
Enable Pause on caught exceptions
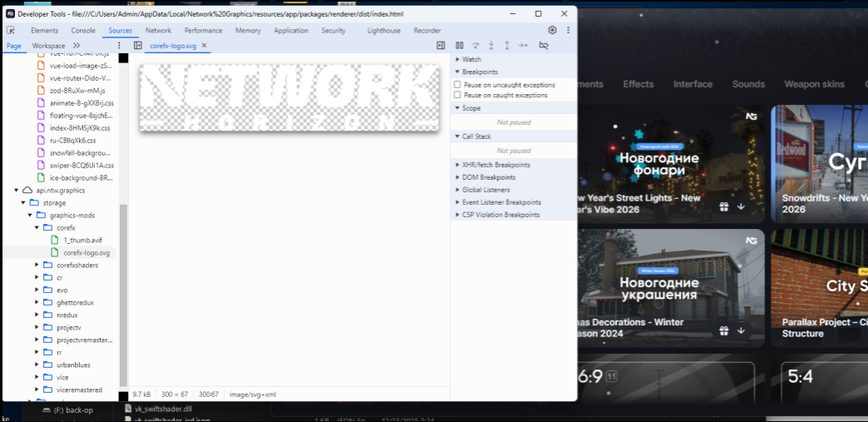click(x=457, y=95)
